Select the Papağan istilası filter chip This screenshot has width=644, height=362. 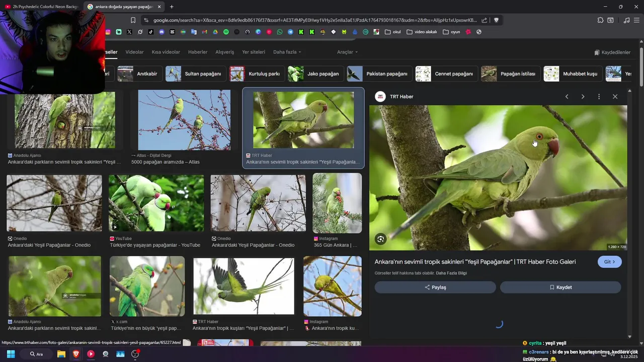point(510,73)
